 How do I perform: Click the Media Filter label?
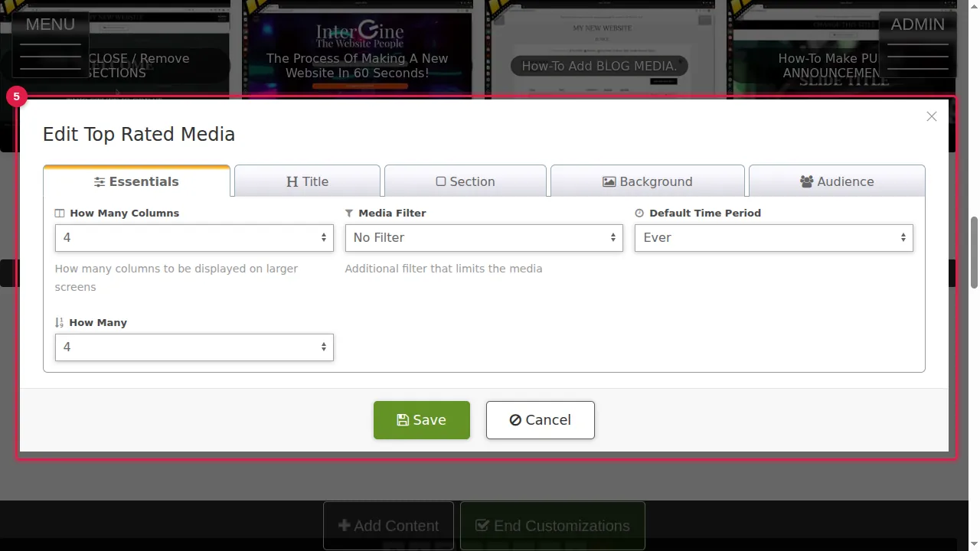tap(386, 214)
